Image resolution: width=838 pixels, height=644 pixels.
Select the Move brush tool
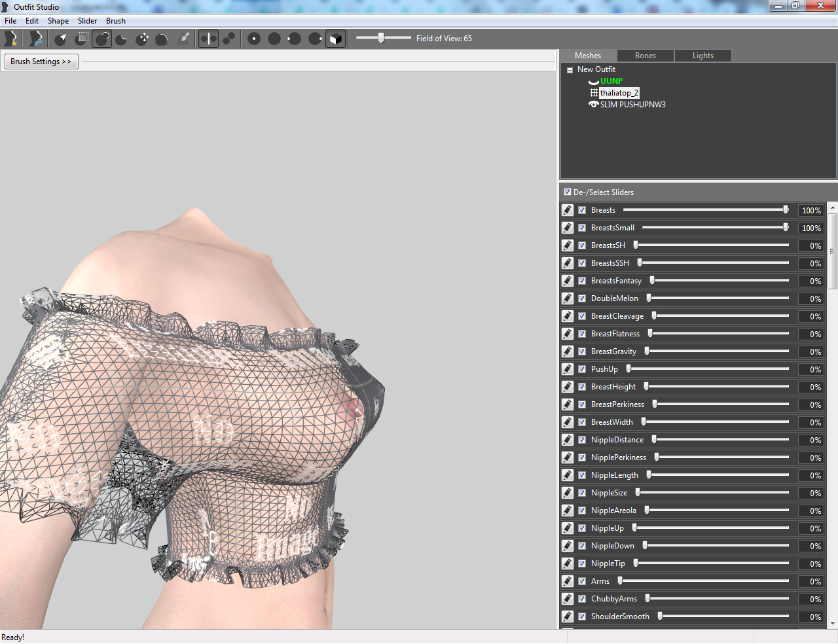point(142,39)
